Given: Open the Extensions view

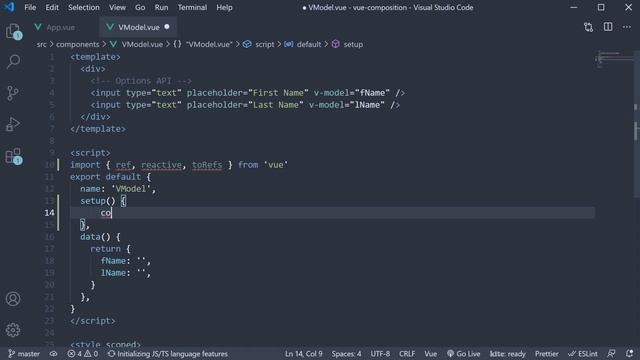Looking at the screenshot, I should [13, 156].
